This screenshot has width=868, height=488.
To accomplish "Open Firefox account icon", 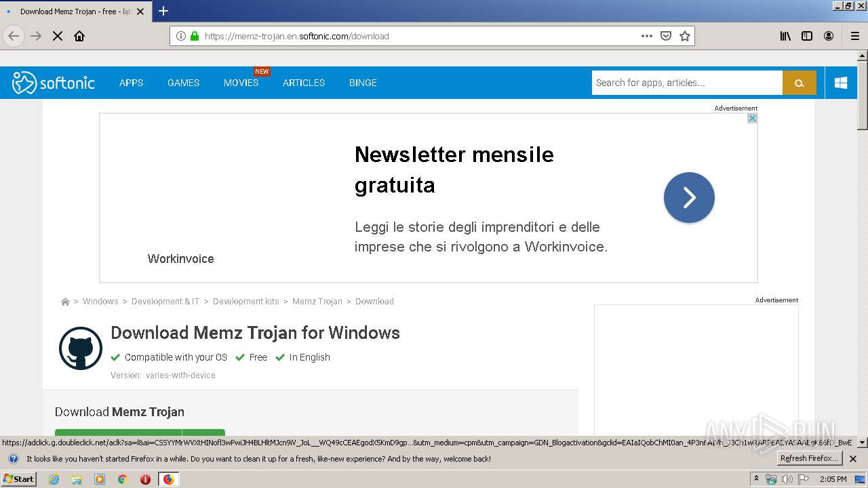I will tap(829, 36).
